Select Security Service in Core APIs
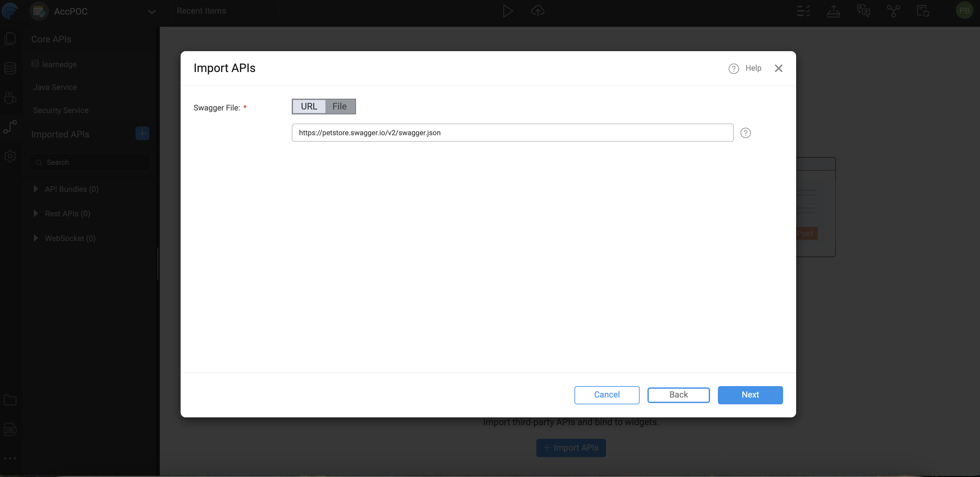 tap(61, 110)
